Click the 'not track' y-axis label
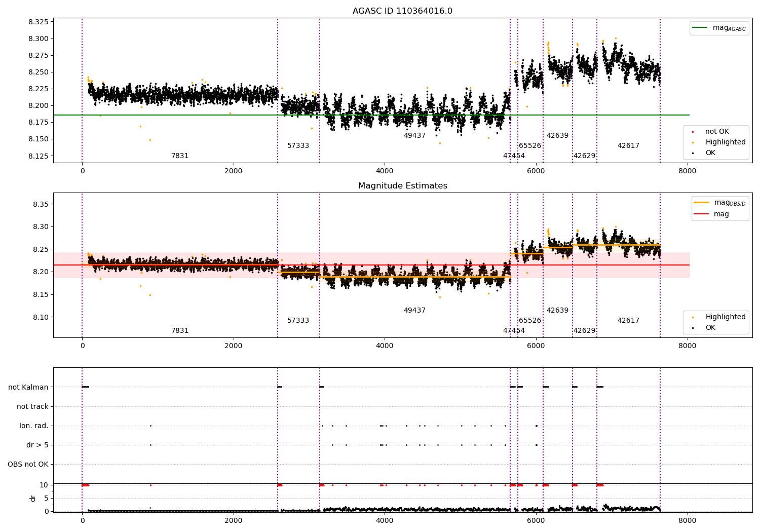 point(32,406)
